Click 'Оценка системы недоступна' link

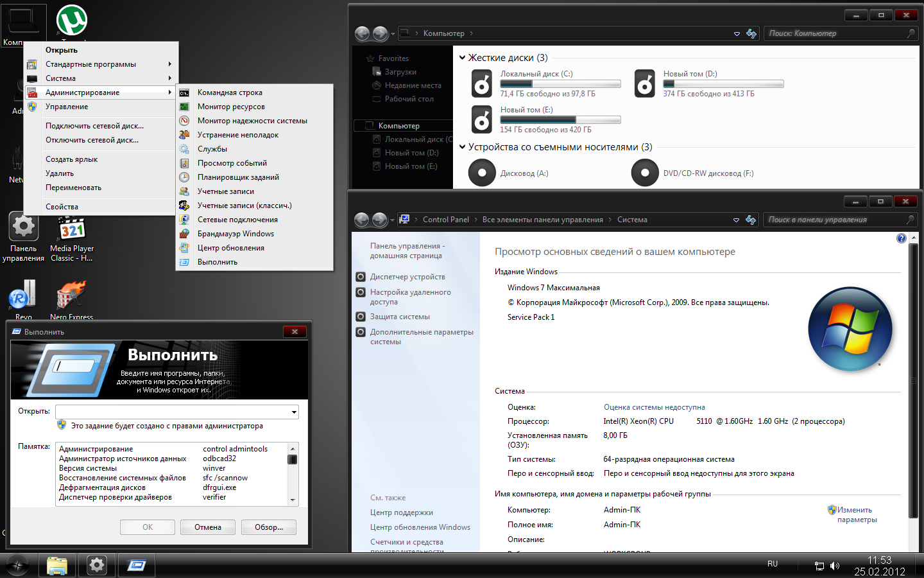point(654,407)
